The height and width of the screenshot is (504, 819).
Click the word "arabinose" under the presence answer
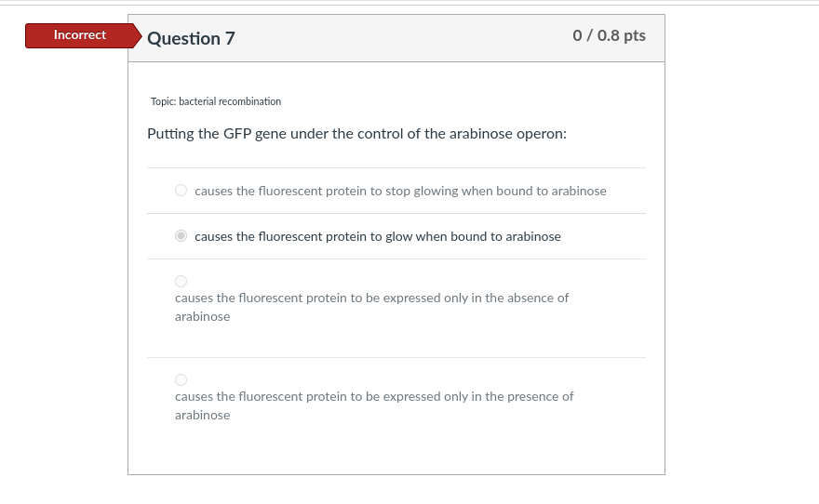[x=202, y=415]
